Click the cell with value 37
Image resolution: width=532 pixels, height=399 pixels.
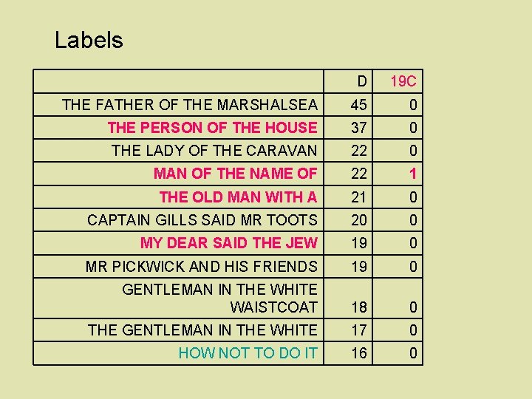359,128
